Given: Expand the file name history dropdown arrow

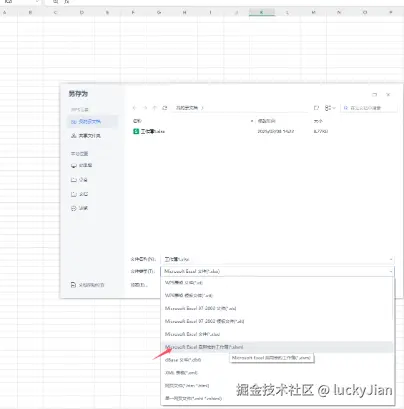Looking at the screenshot, I should click(390, 259).
